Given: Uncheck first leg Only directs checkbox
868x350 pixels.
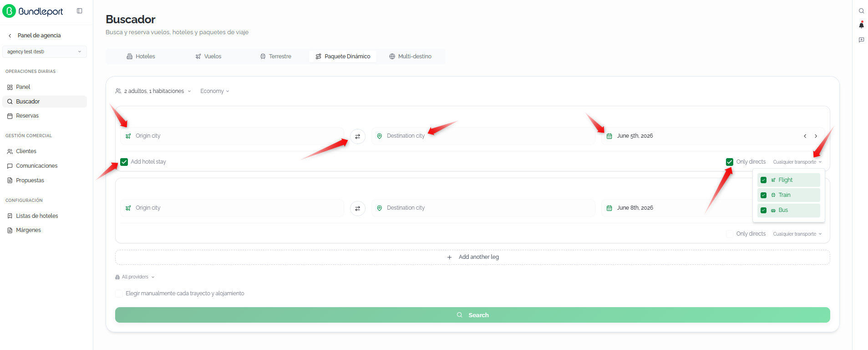Looking at the screenshot, I should [x=730, y=162].
